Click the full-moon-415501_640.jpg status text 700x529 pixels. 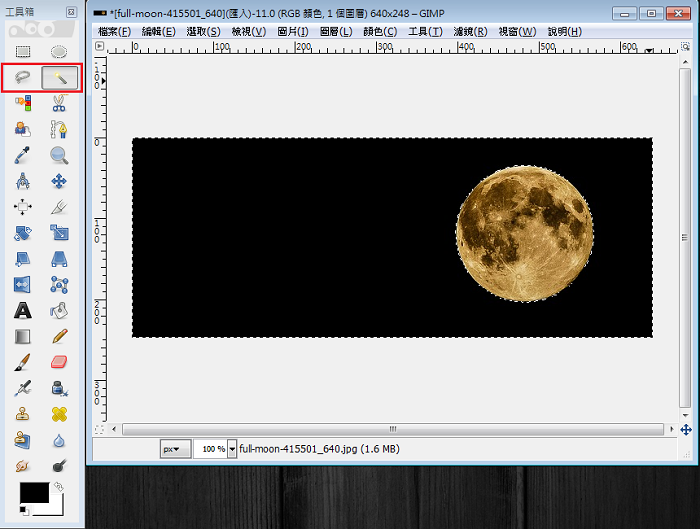click(x=319, y=449)
